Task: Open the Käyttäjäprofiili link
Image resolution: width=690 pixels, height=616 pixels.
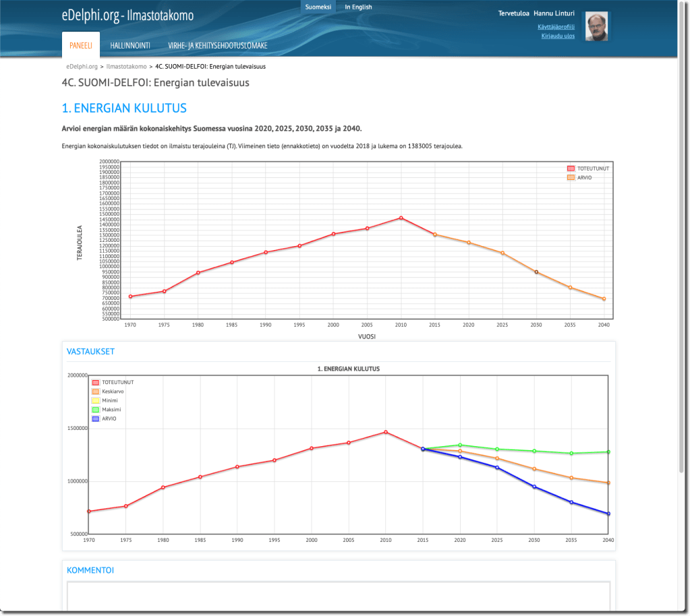Action: pyautogui.click(x=556, y=27)
